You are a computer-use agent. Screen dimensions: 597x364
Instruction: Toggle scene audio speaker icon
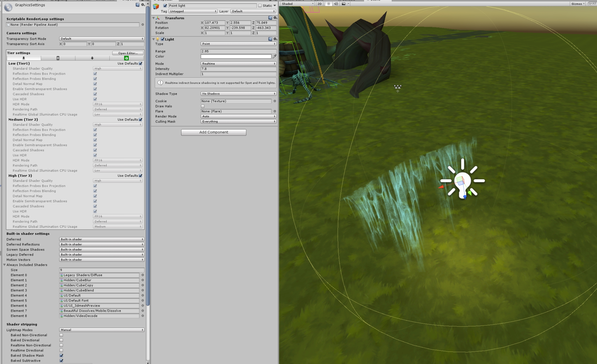pyautogui.click(x=336, y=4)
